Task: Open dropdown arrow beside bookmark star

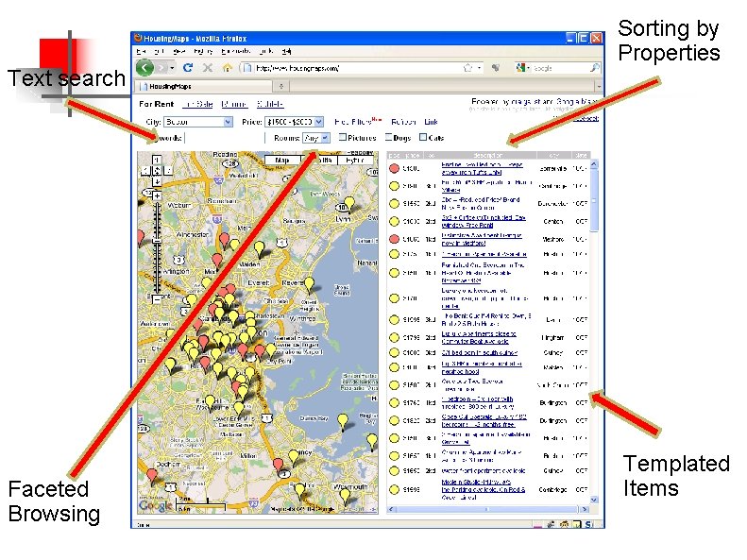Action: [479, 68]
